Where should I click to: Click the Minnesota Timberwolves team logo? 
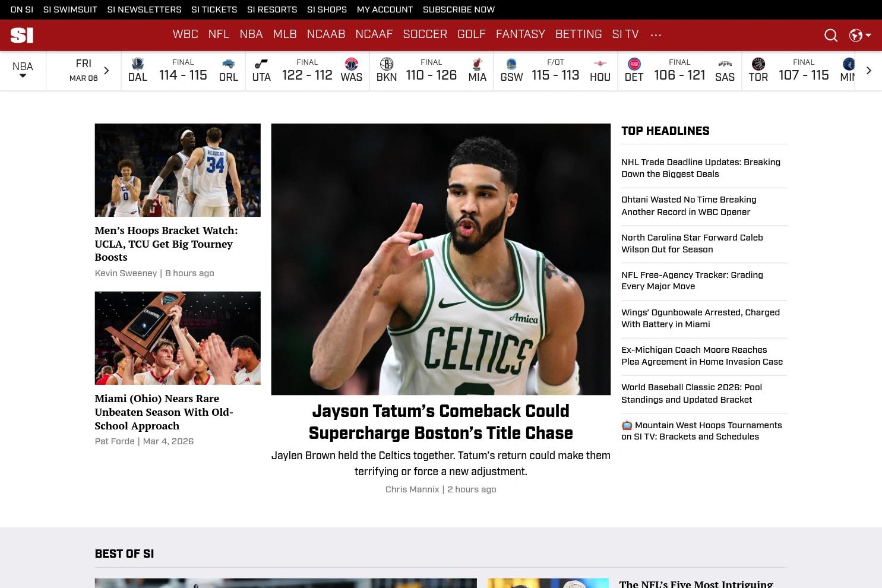click(x=849, y=64)
